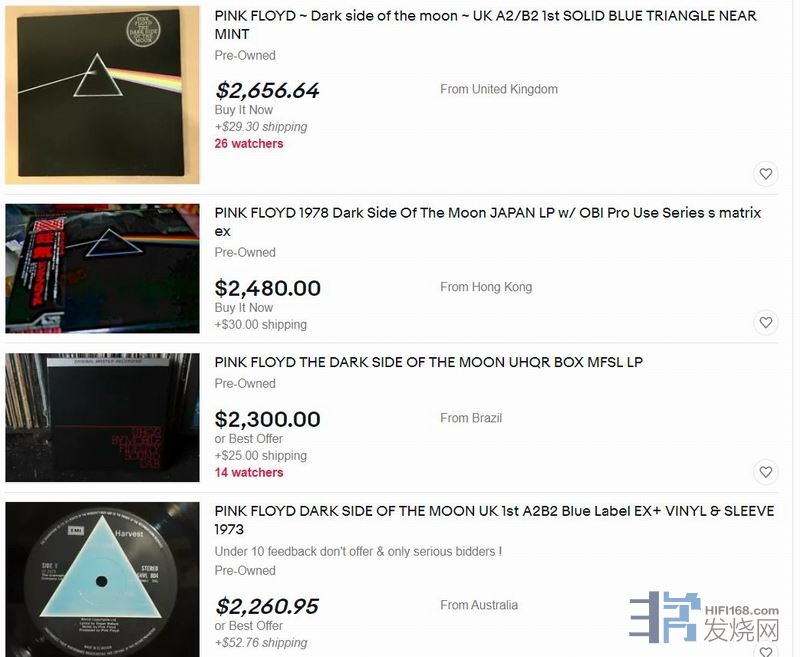Click the $2,656.64 price
Screen dimensions: 800x657
[267, 91]
